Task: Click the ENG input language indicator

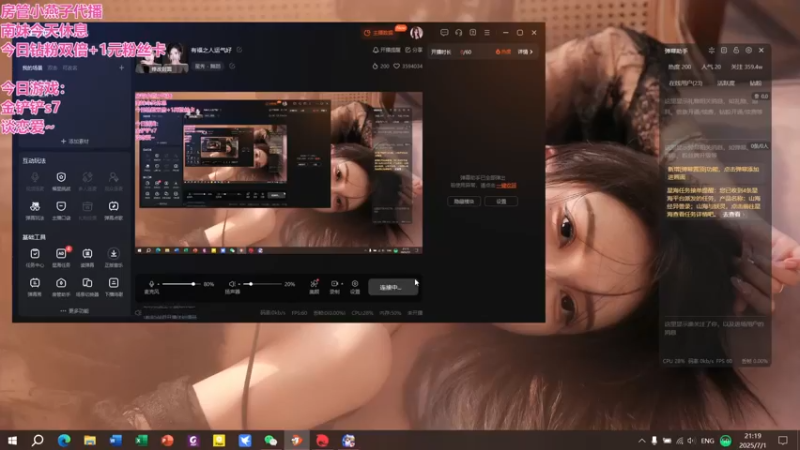Action: [707, 440]
